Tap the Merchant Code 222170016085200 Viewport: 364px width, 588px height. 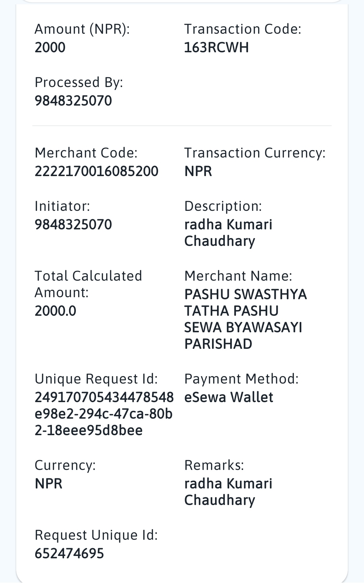click(96, 171)
